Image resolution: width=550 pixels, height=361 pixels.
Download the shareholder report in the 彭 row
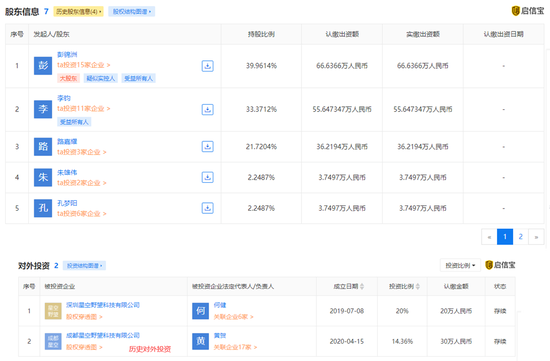(x=207, y=66)
